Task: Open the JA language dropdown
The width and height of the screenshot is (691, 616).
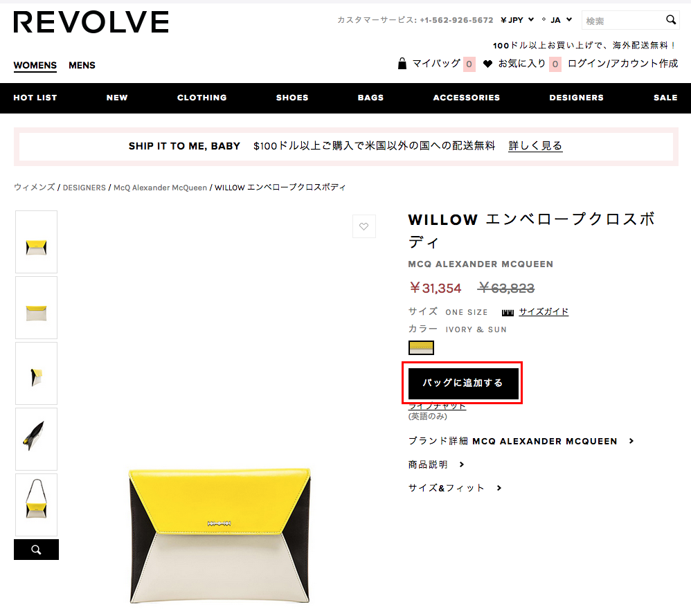Action: [557, 20]
